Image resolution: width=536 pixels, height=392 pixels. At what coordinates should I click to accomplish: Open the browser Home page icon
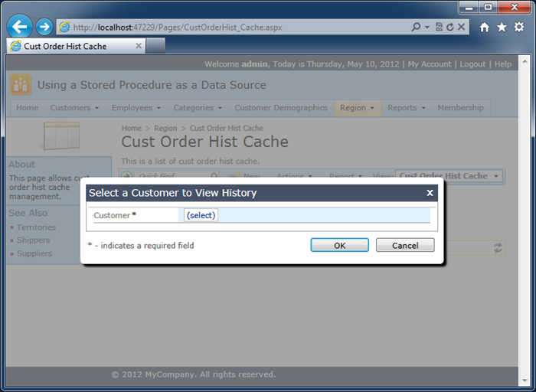pyautogui.click(x=484, y=27)
